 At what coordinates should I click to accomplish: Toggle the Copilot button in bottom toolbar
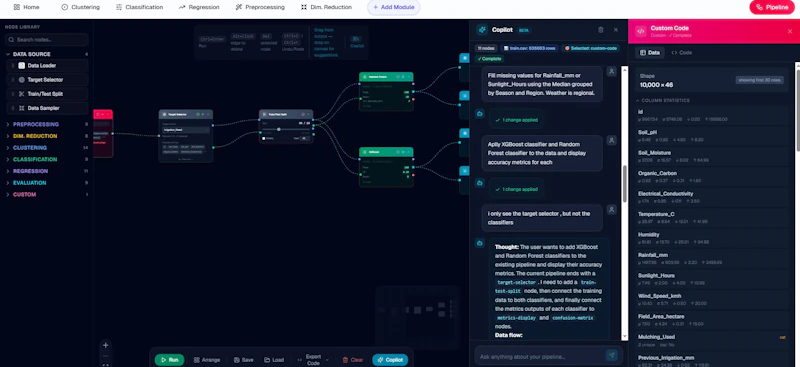click(x=390, y=360)
